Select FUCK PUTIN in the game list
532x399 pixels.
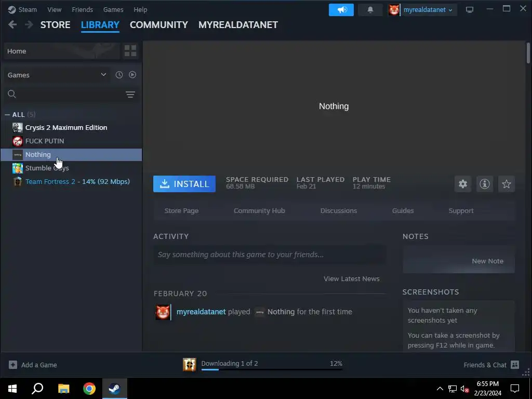pos(71,141)
